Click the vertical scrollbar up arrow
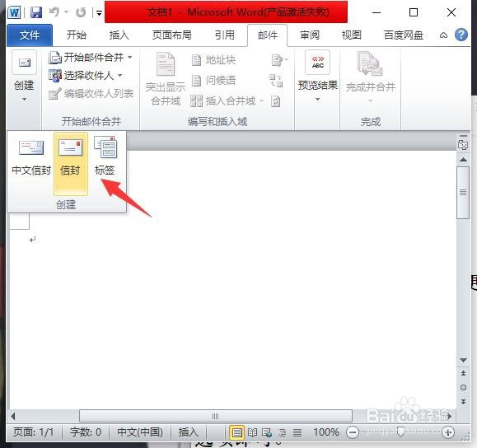 coord(463,160)
